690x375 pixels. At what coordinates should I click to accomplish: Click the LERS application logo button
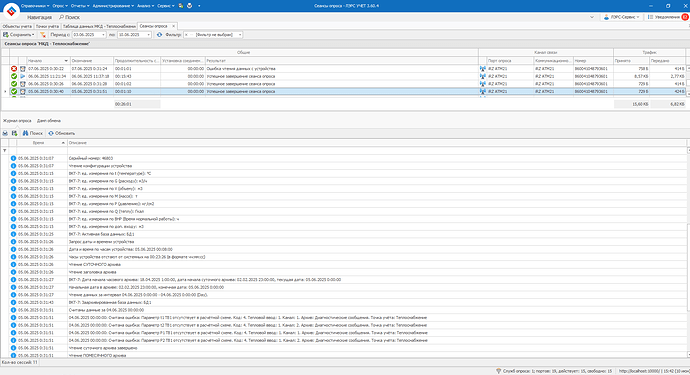(11, 11)
